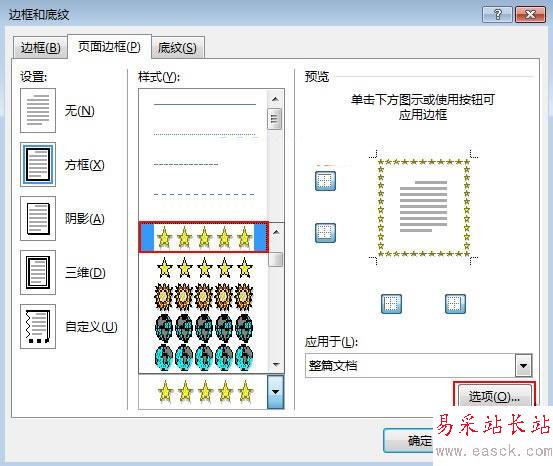The image size is (553, 466).
Task: Switch to the 底纹(S) shading tab
Action: [x=177, y=48]
